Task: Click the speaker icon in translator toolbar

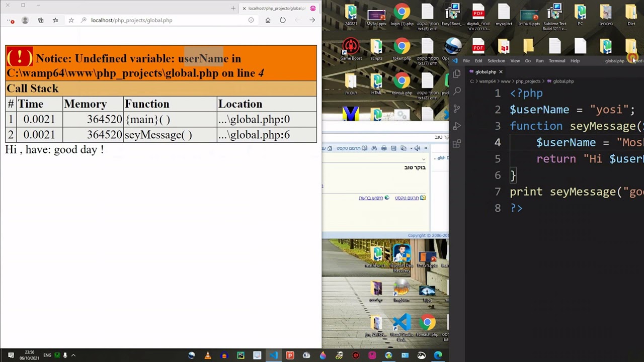Action: coord(417,148)
